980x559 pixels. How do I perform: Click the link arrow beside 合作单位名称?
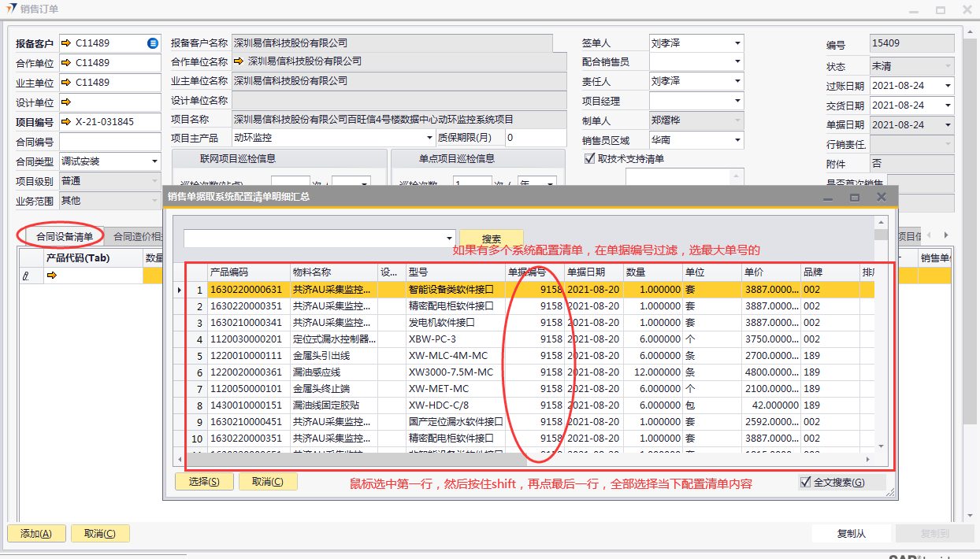239,61
